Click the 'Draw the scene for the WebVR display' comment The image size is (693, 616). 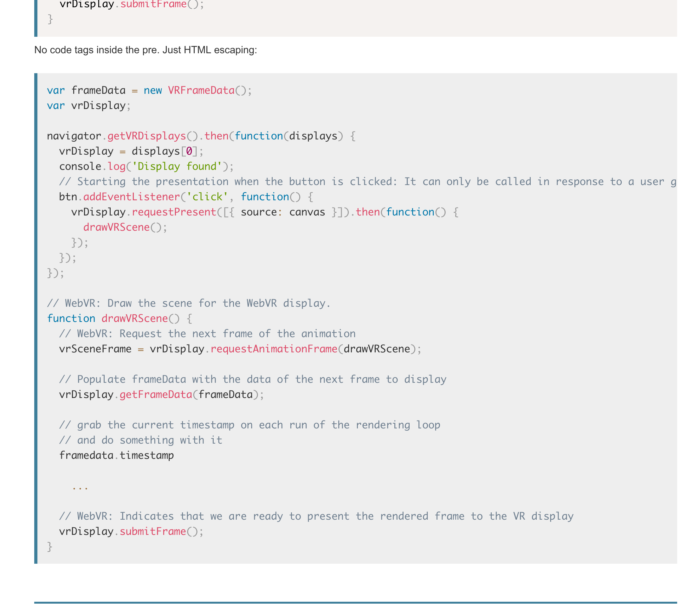189,303
